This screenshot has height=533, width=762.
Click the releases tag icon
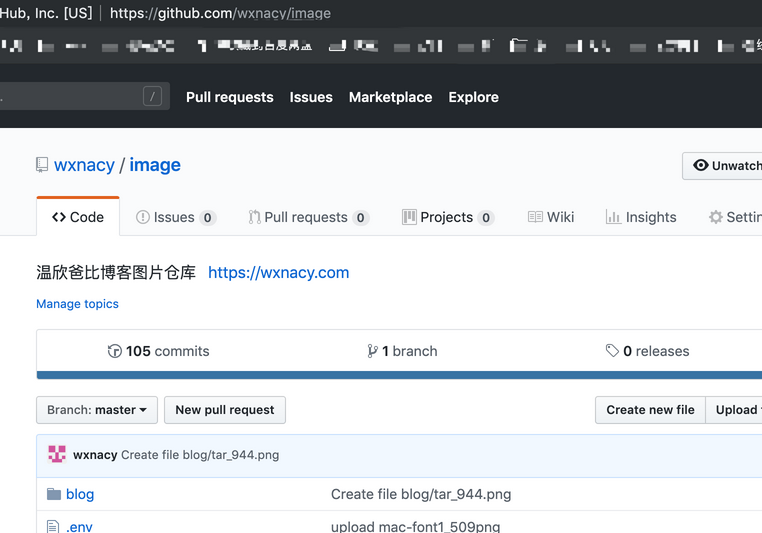pyautogui.click(x=612, y=350)
